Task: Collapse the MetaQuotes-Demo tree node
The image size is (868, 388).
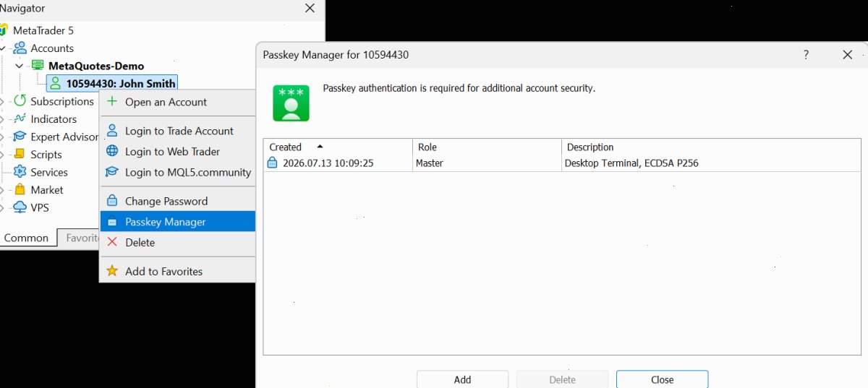Action: [20, 66]
